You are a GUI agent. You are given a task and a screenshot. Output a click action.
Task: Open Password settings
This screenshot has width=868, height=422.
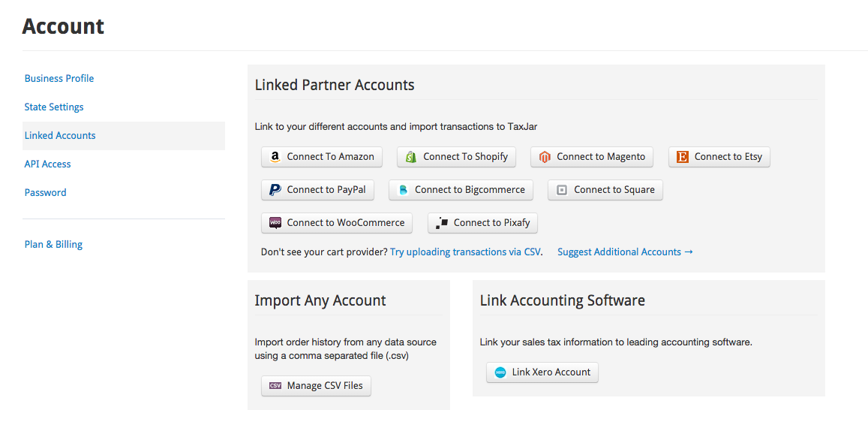point(46,193)
